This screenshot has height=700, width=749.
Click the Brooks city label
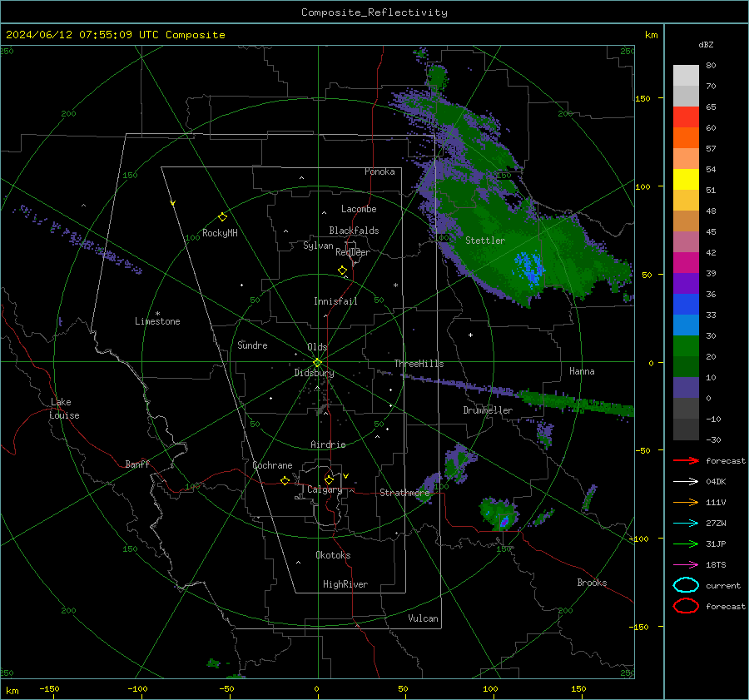592,583
